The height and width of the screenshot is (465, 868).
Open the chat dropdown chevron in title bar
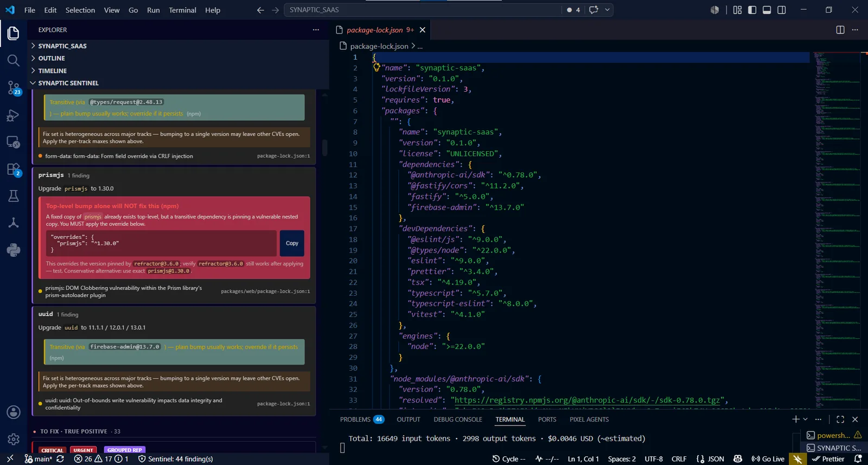[x=607, y=10]
